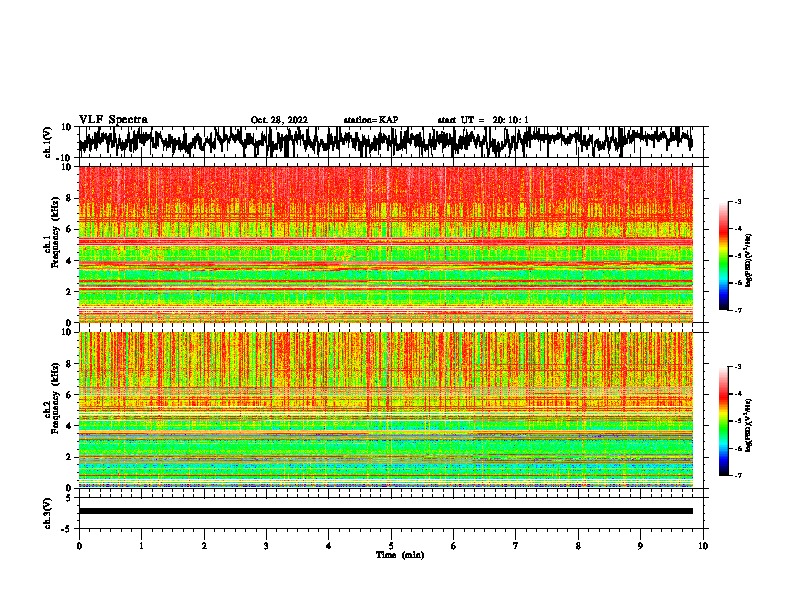Image resolution: width=792 pixels, height=612 pixels.
Task: Click the "3" tick on Time axis
Action: pyautogui.click(x=266, y=546)
